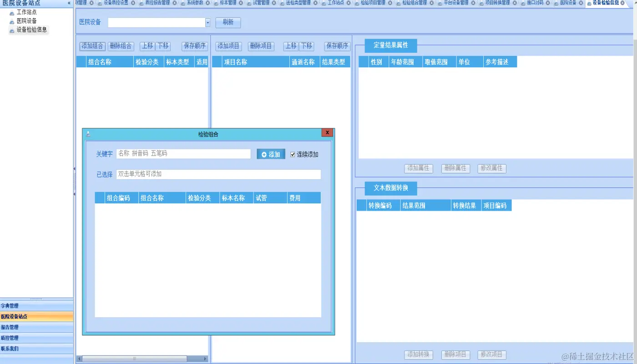Click the 删除属性 button
The height and width of the screenshot is (364, 637).
(455, 168)
